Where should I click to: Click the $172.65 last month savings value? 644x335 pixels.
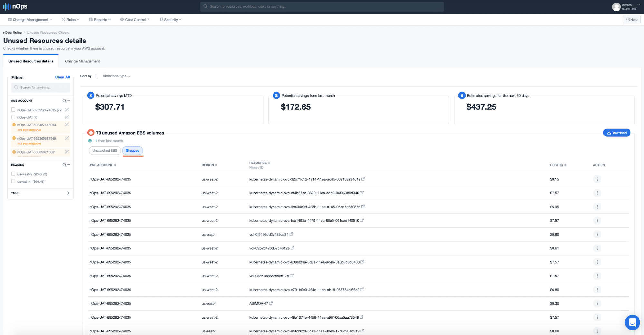(296, 107)
